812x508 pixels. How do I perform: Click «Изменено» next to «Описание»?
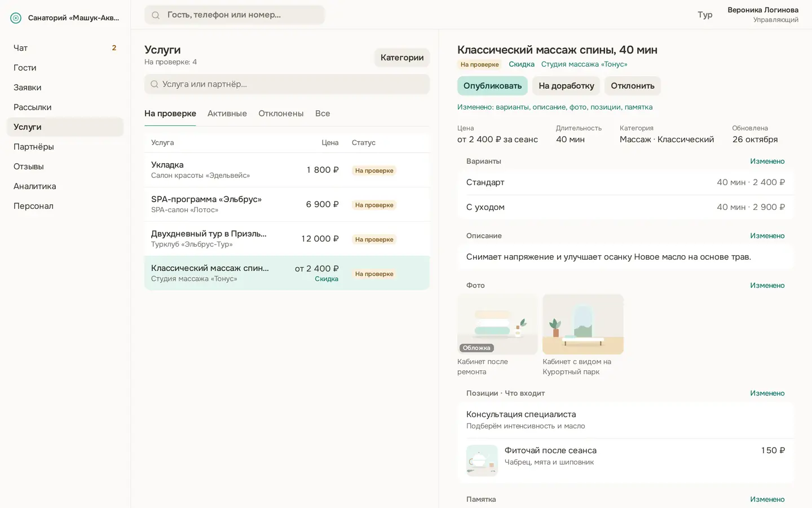(x=767, y=236)
